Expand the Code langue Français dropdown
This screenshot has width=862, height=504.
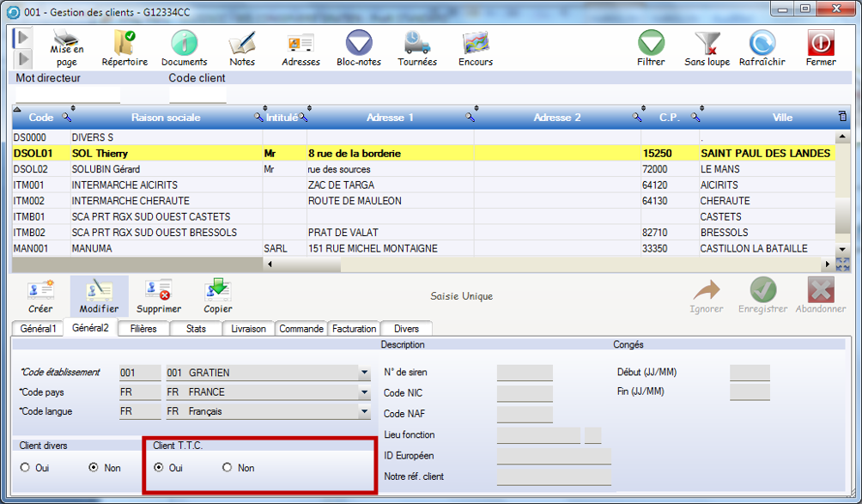coord(364,412)
